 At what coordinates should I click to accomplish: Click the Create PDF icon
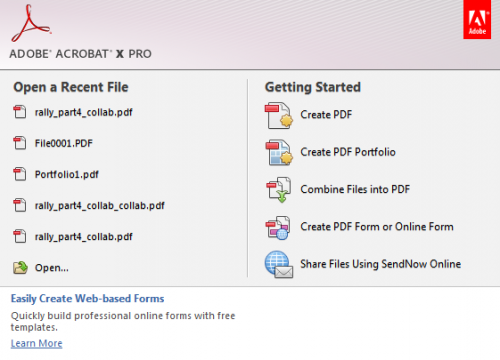pyautogui.click(x=279, y=115)
